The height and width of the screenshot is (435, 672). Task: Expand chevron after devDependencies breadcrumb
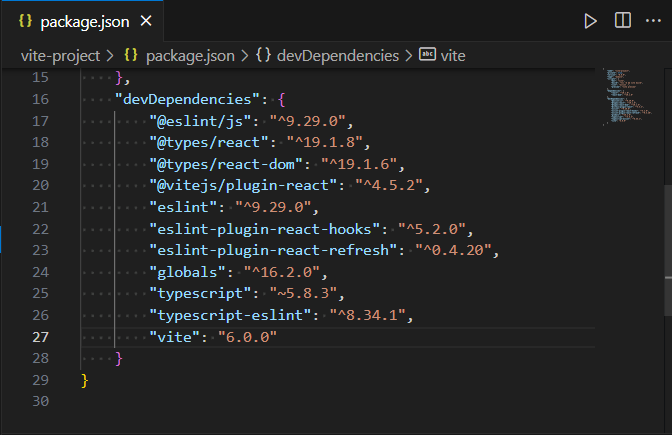pos(409,56)
